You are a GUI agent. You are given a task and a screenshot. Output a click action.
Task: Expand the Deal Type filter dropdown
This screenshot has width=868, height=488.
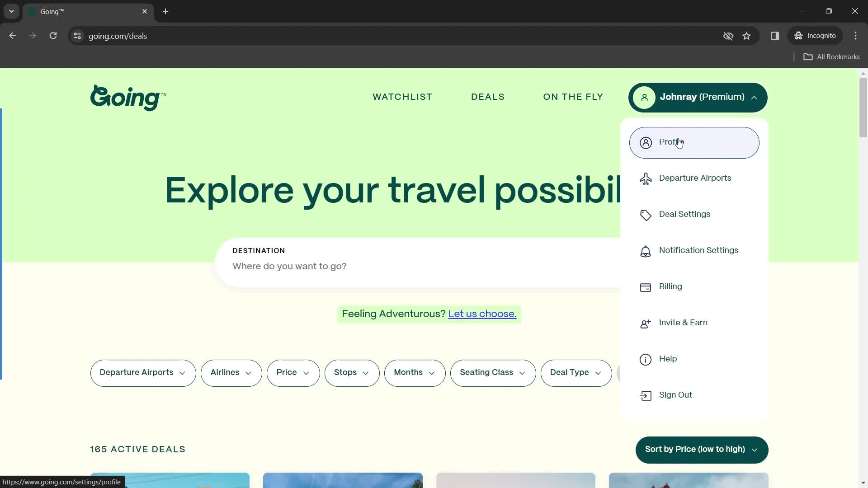(x=576, y=372)
